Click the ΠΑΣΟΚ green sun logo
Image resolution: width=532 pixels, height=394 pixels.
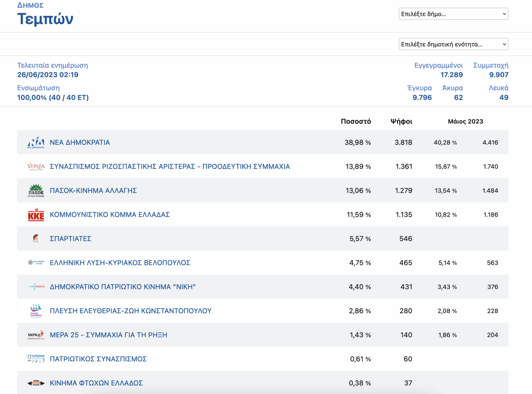(36, 191)
